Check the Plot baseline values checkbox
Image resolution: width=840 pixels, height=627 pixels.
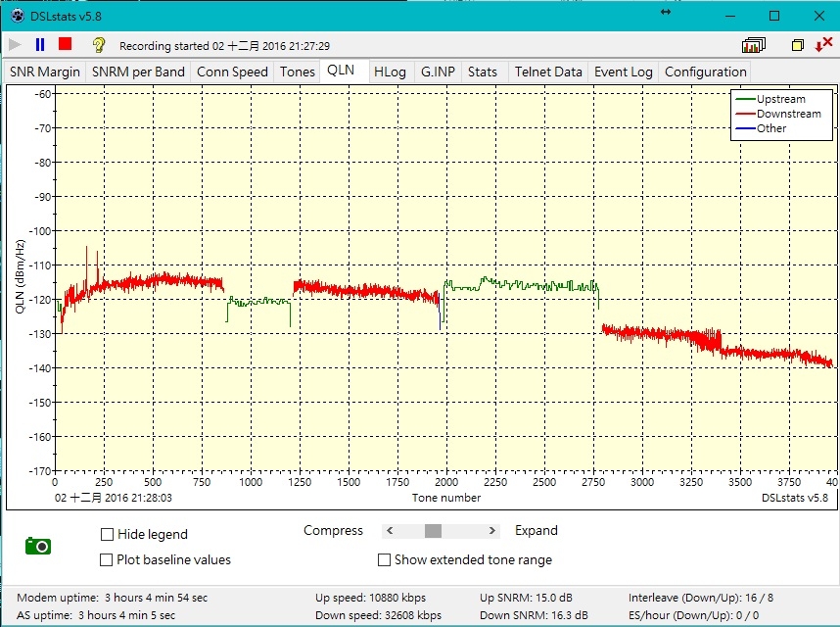pyautogui.click(x=106, y=560)
